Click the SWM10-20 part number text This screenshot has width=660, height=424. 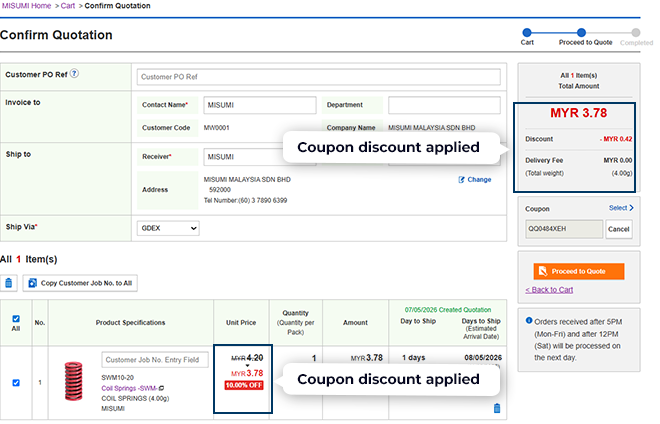117,378
